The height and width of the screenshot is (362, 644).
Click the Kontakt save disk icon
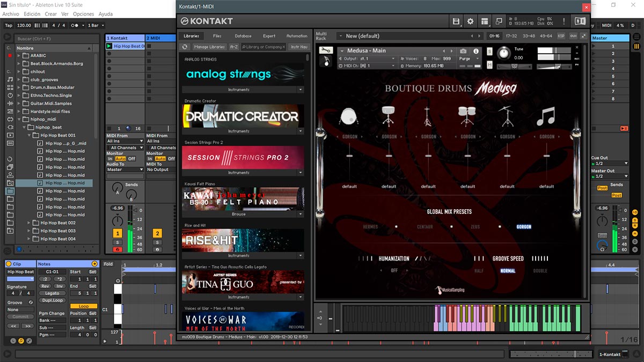456,21
